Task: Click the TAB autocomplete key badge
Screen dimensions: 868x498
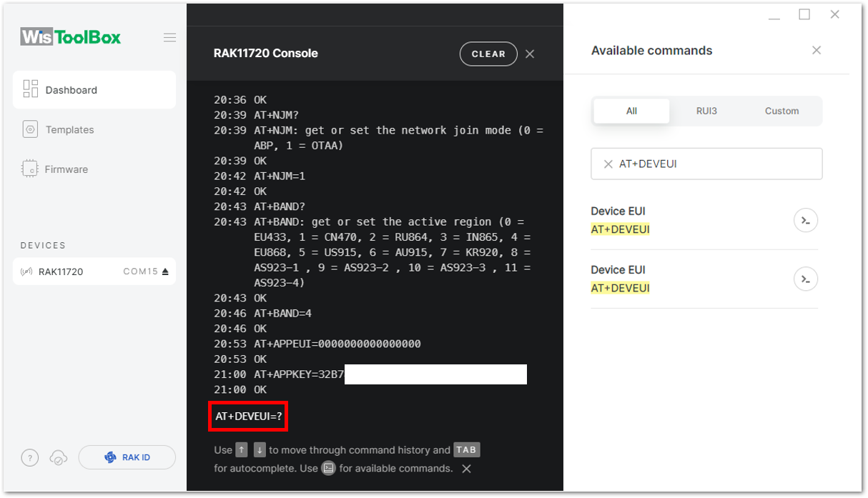Action: point(466,450)
